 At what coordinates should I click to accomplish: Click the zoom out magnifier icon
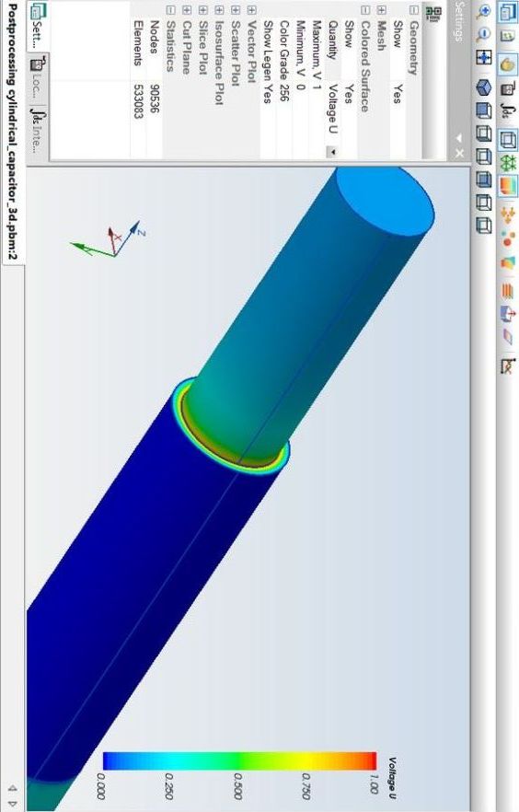click(x=483, y=34)
